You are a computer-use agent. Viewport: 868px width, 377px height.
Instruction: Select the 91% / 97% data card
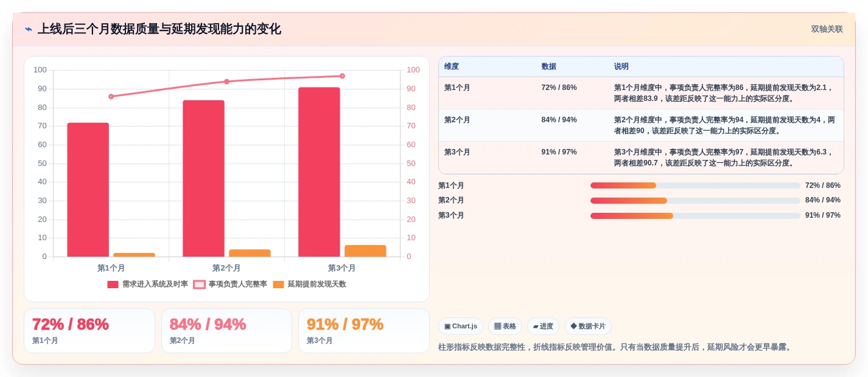click(x=364, y=331)
